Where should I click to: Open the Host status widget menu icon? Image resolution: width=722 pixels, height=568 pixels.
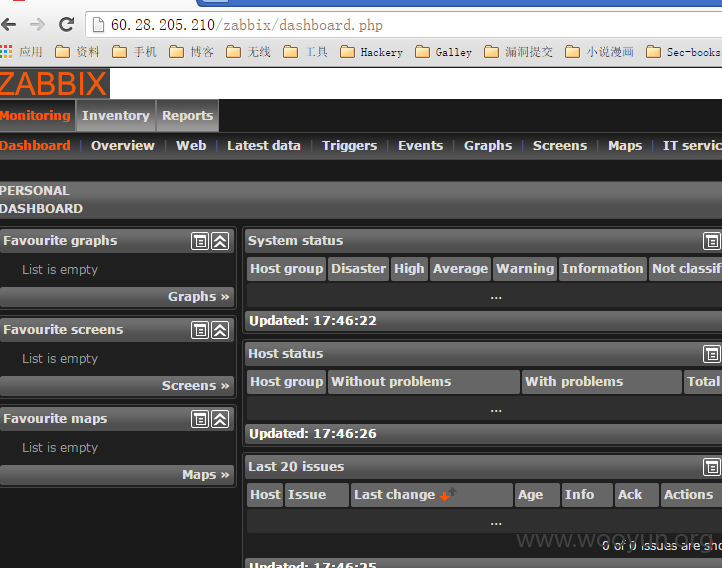coord(712,354)
